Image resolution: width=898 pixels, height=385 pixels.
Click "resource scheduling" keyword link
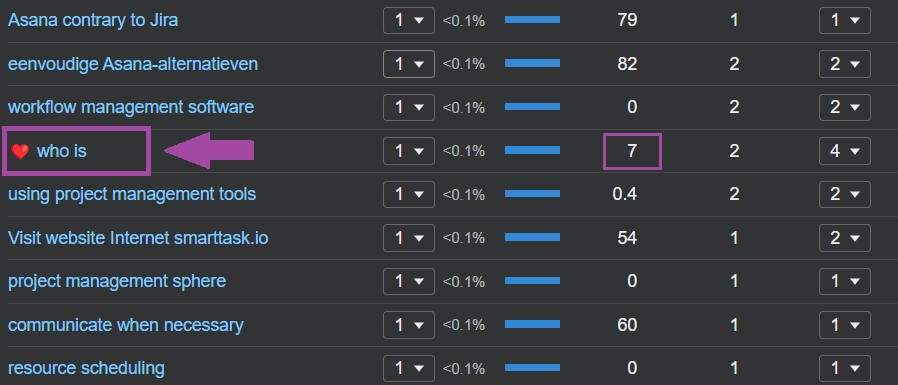[86, 368]
